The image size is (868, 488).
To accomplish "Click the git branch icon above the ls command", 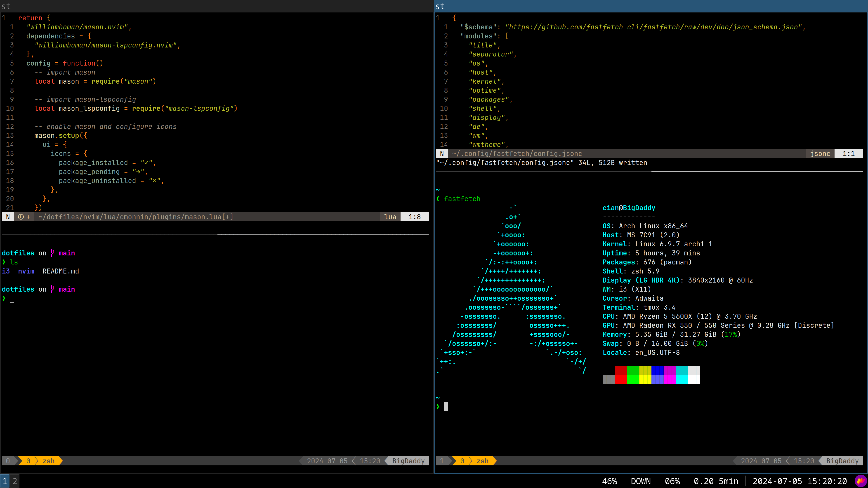I will click(52, 253).
